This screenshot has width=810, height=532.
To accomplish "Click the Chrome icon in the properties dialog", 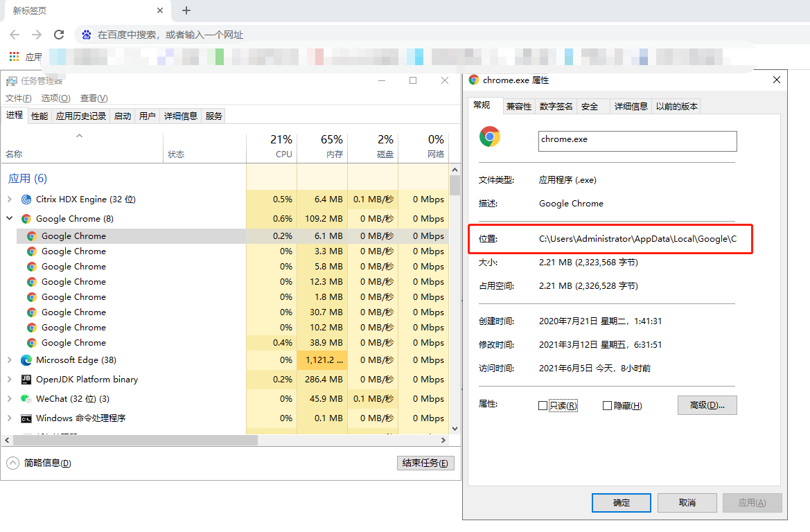I will pos(491,138).
